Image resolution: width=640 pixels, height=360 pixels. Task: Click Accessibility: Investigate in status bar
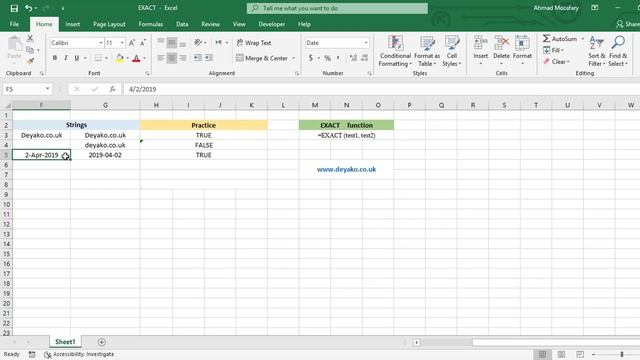(x=79, y=354)
